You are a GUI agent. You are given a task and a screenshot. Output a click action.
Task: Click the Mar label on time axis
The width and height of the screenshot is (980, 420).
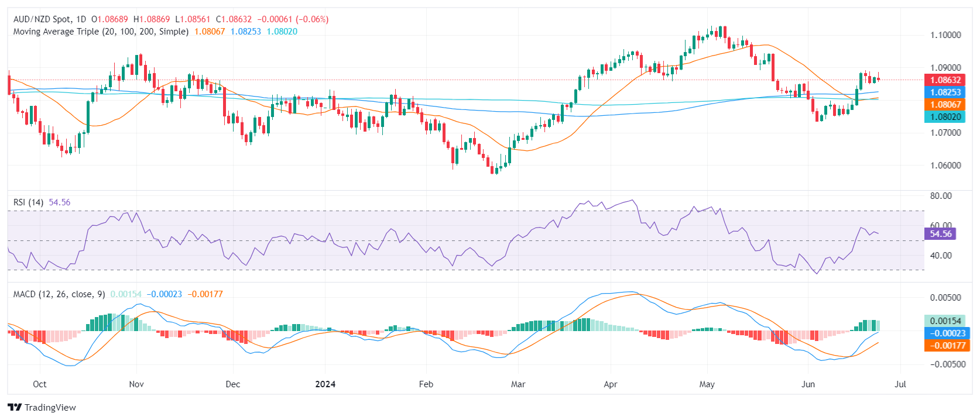(x=518, y=384)
